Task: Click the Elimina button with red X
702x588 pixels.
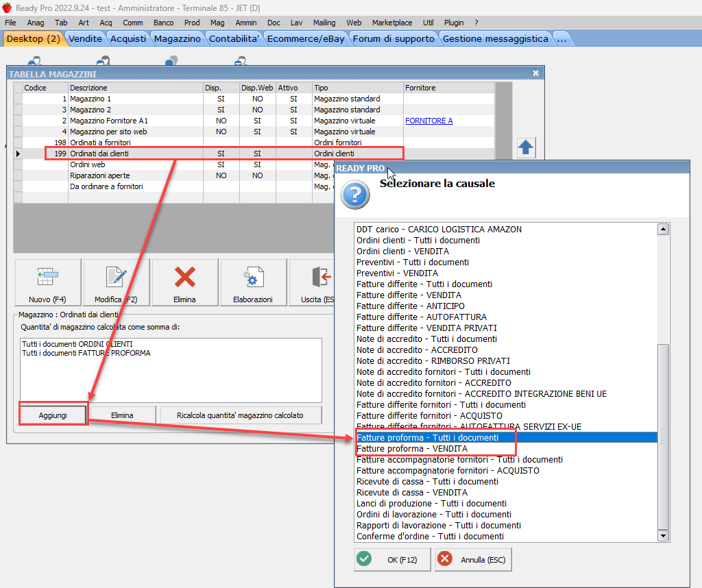Action: click(x=185, y=282)
